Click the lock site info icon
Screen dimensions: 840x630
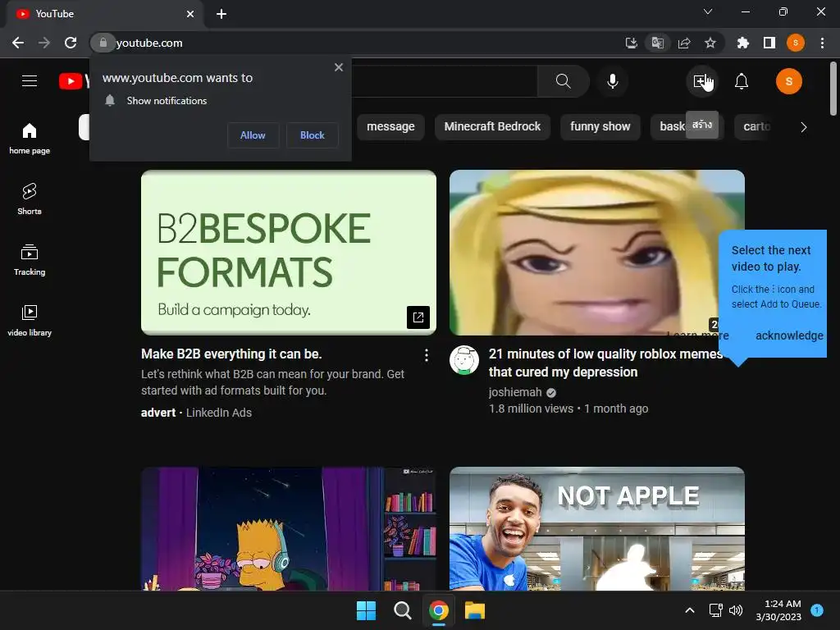[x=103, y=43]
